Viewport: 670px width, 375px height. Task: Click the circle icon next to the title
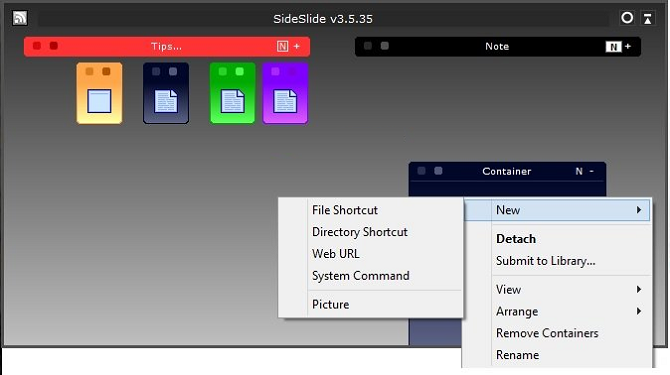pos(627,18)
